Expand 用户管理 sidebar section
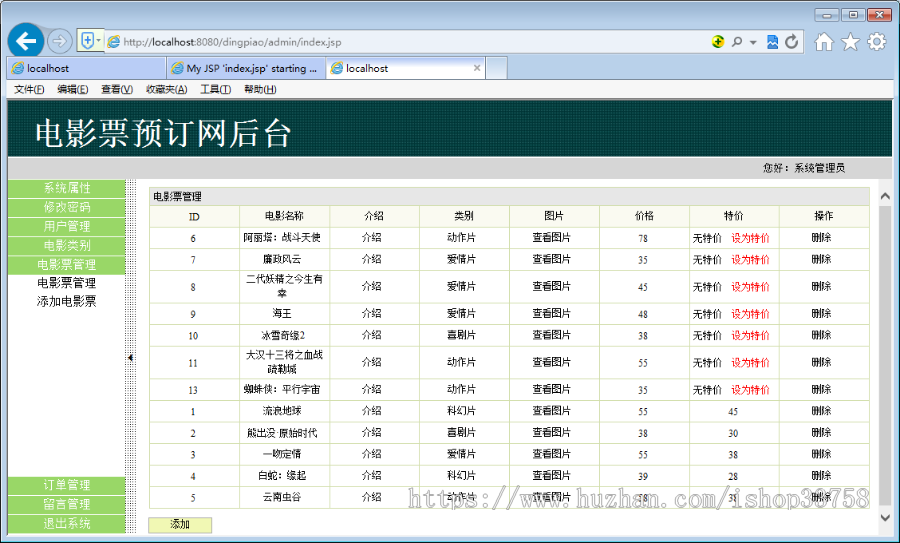Image resolution: width=900 pixels, height=543 pixels. (67, 226)
